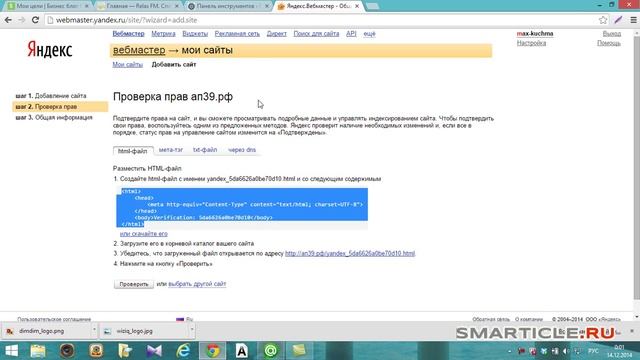The height and width of the screenshot is (360, 640).
Task: Open the 'Настройка' link
Action: coord(531,43)
